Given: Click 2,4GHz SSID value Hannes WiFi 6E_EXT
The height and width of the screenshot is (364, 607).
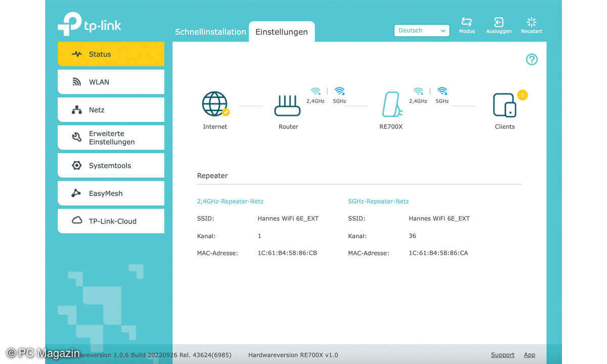Looking at the screenshot, I should tap(288, 218).
